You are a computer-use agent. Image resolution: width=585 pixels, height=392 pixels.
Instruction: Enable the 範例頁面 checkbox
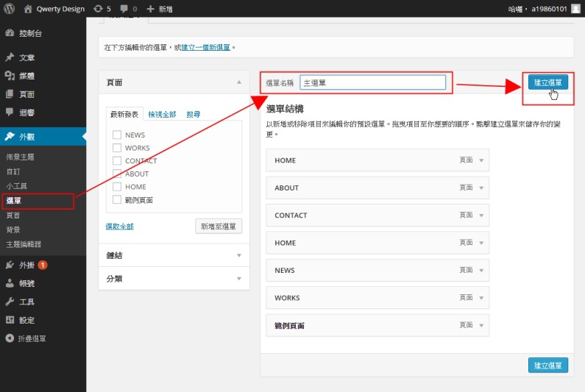coord(117,200)
